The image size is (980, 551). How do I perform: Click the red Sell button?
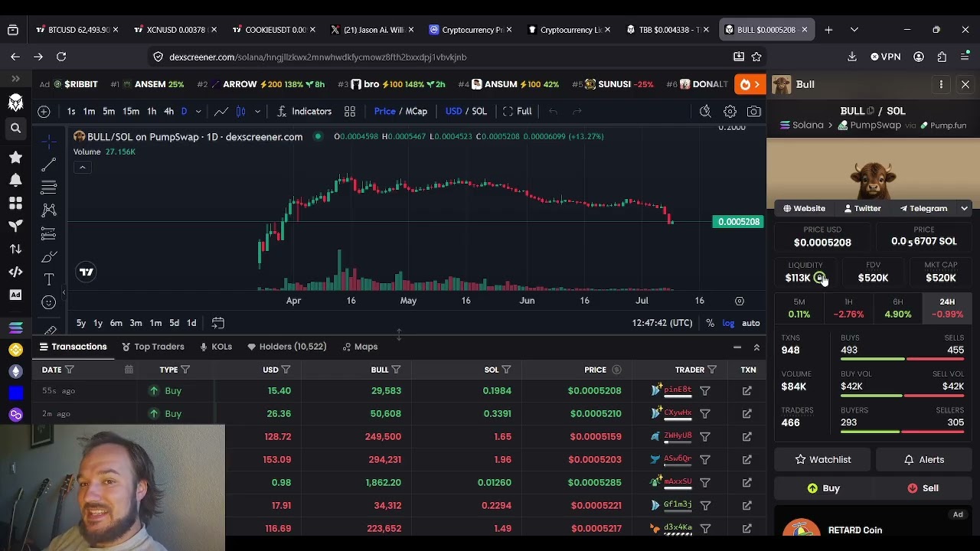coord(923,487)
